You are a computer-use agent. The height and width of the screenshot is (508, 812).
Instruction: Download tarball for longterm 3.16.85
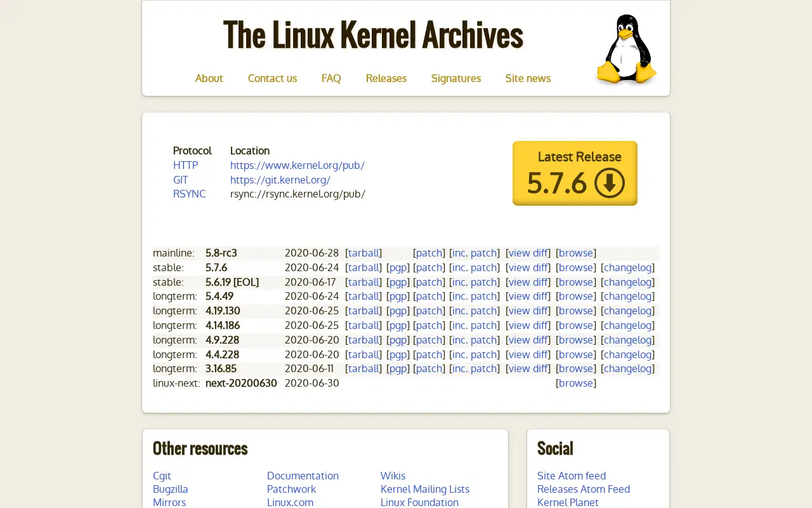point(363,368)
